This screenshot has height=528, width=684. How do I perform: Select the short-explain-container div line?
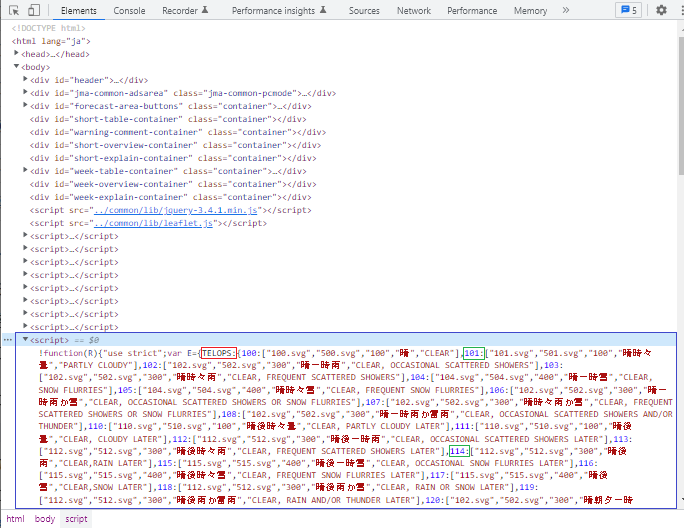coord(173,158)
